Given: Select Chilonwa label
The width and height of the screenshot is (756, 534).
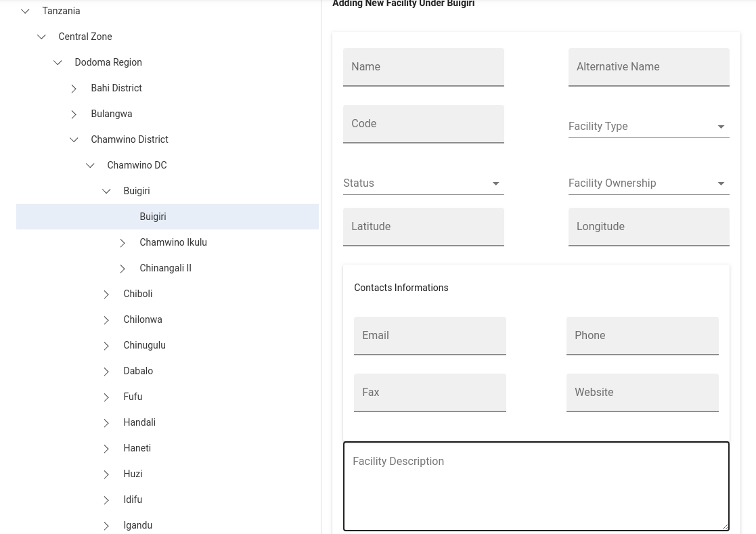Looking at the screenshot, I should coord(143,319).
